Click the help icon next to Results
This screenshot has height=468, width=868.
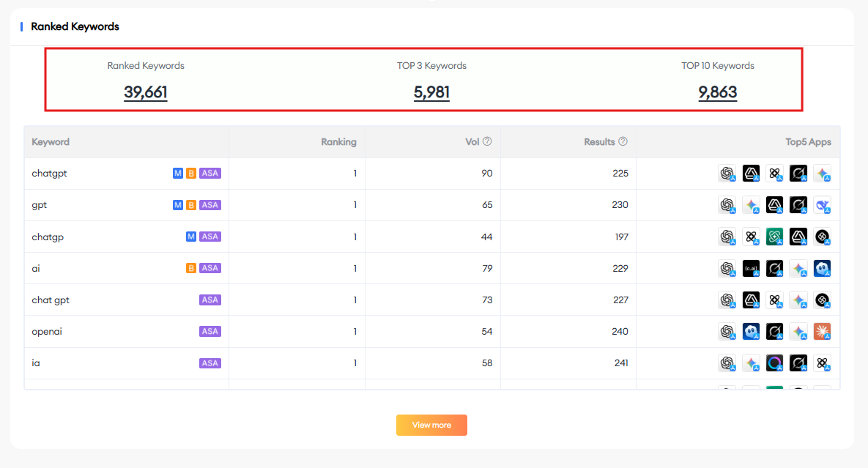click(623, 142)
